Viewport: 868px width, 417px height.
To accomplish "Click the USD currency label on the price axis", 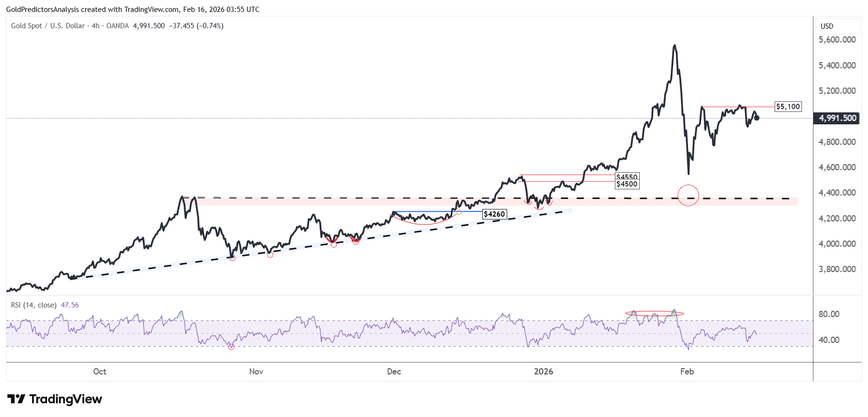I will click(827, 26).
